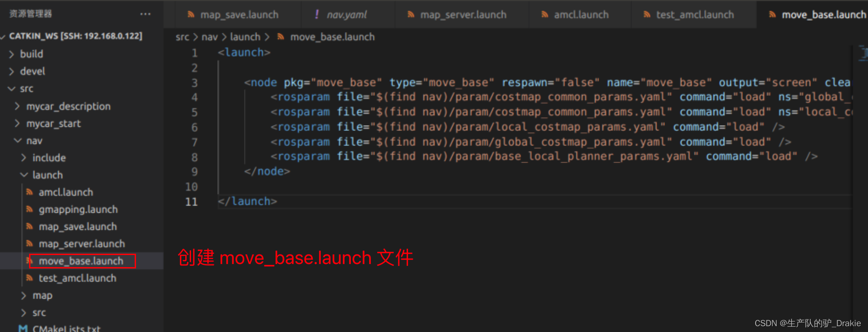Click the breadcrumb move_base.launch file icon
Viewport: 868px width, 332px height.
coord(281,37)
